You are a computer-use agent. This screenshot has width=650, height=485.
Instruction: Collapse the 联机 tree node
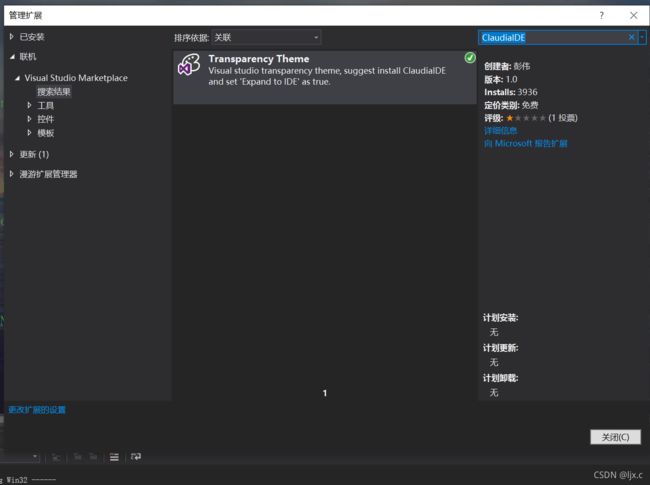[11, 57]
